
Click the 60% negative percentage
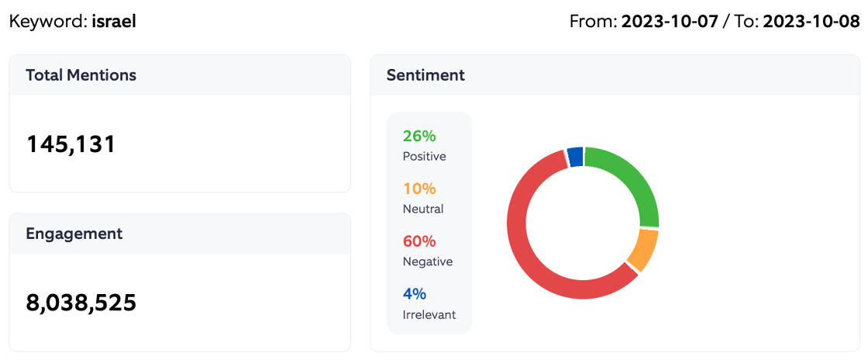[x=420, y=241]
